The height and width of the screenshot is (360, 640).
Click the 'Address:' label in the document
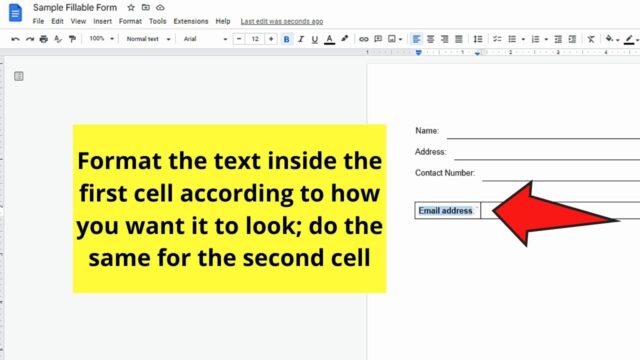(431, 152)
